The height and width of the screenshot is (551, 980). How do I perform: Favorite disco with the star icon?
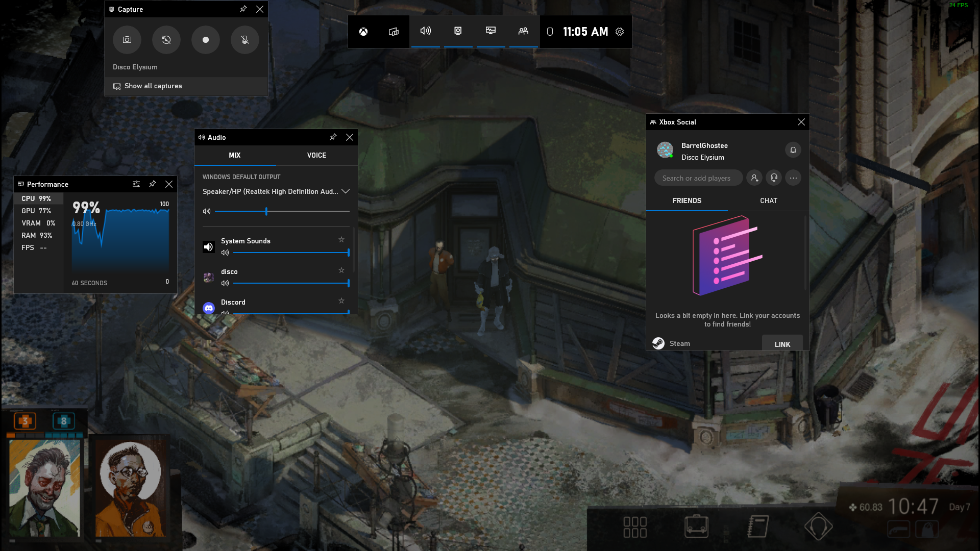341,270
